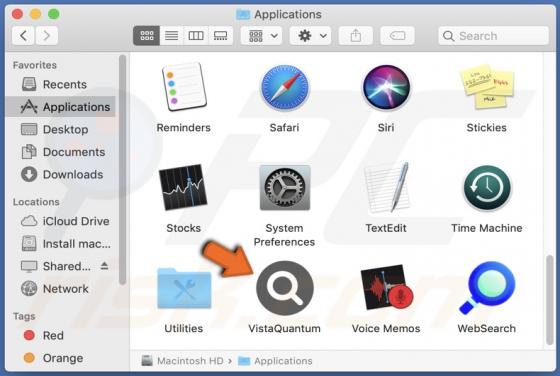Viewport: 560px width, 376px height.
Task: Switch to gallery view
Action: tap(220, 36)
